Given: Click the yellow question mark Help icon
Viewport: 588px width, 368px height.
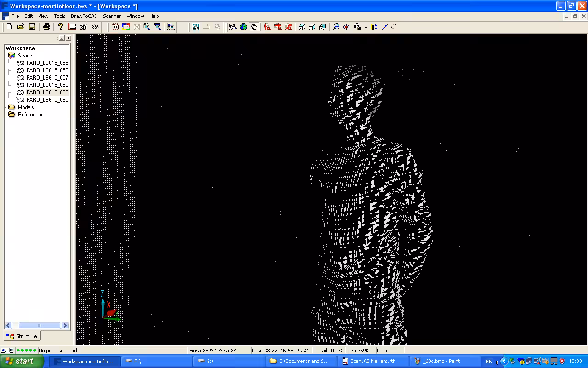Looking at the screenshot, I should (60, 27).
